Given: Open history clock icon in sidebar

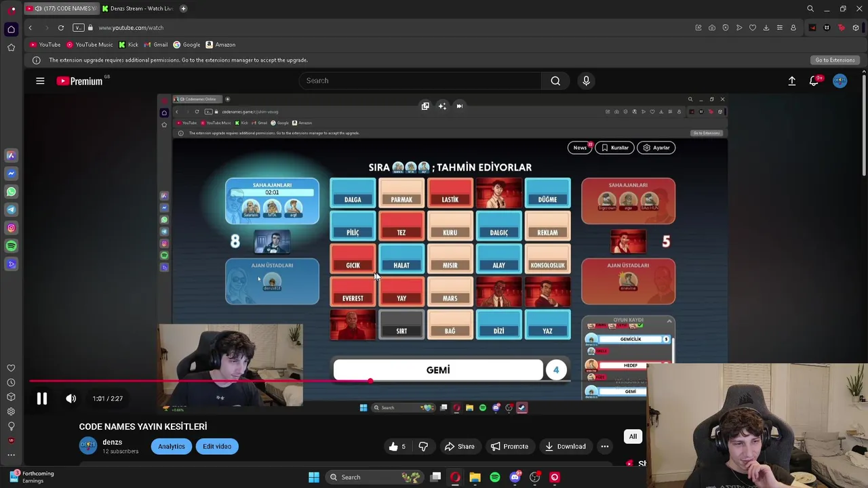Looking at the screenshot, I should pyautogui.click(x=11, y=382).
